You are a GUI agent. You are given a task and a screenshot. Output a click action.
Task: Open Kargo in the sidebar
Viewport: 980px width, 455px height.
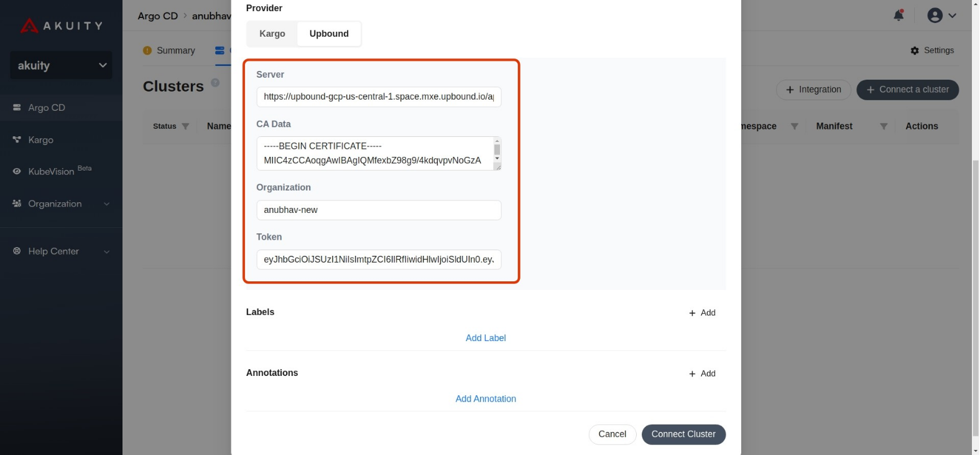[x=61, y=139]
